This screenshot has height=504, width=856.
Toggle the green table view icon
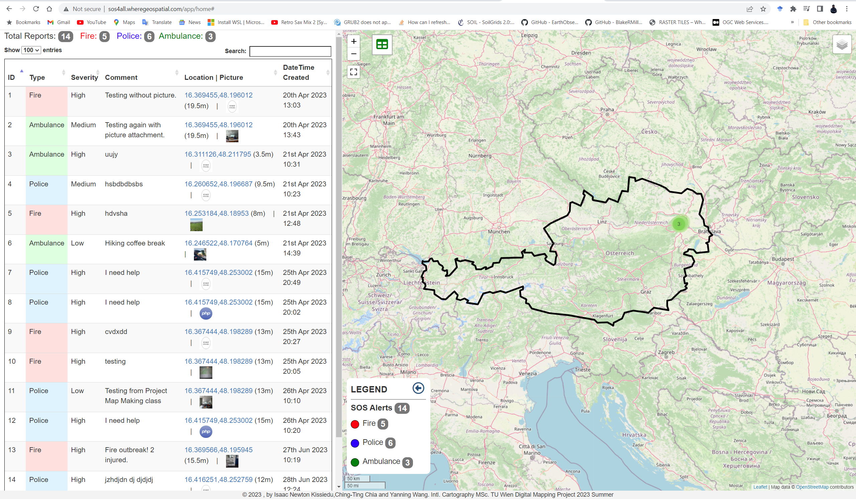[x=382, y=44]
